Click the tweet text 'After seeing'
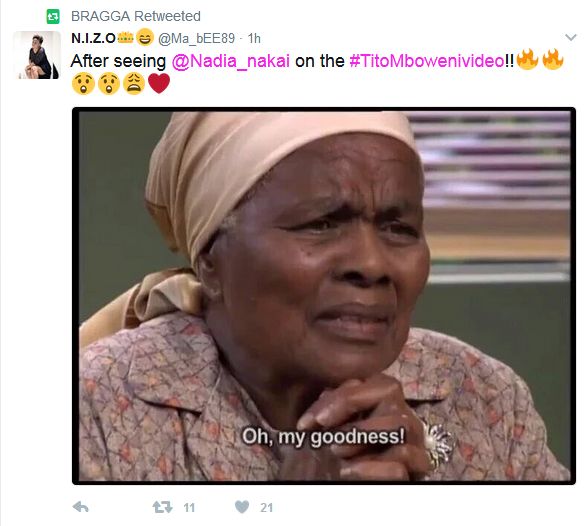588x526 pixels. point(118,61)
